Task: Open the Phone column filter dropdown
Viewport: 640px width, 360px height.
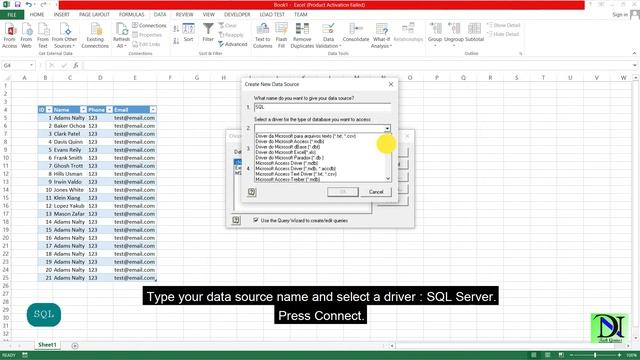Action: click(109, 110)
